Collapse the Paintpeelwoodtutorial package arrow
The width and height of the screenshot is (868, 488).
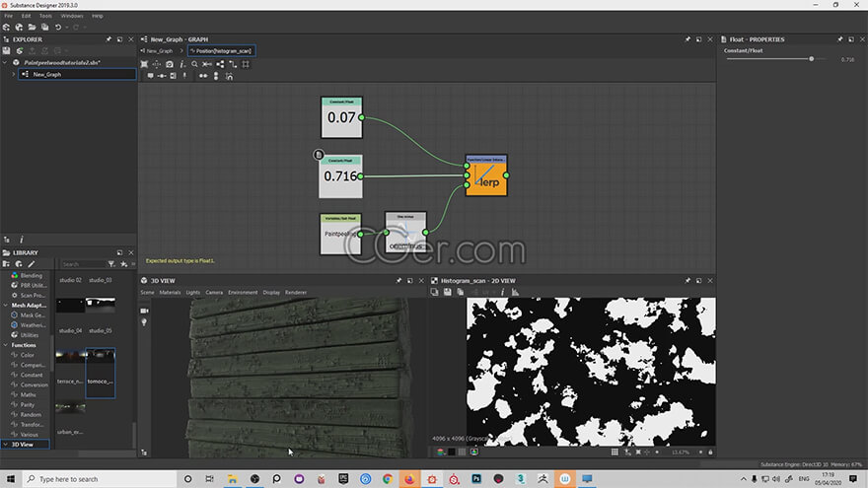[5, 62]
